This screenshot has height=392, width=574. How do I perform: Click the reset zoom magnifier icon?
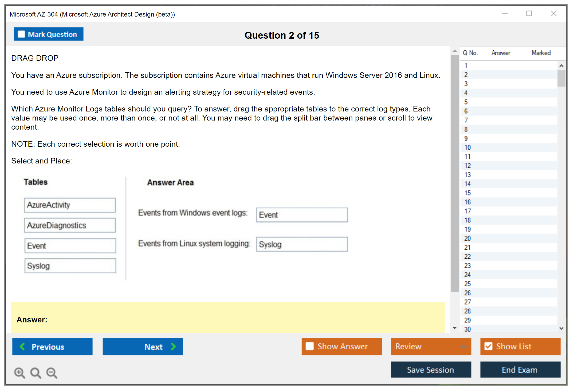coord(36,373)
